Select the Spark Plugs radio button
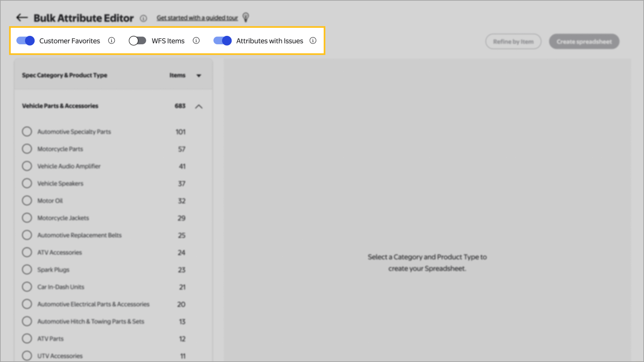This screenshot has width=644, height=362. 27,269
